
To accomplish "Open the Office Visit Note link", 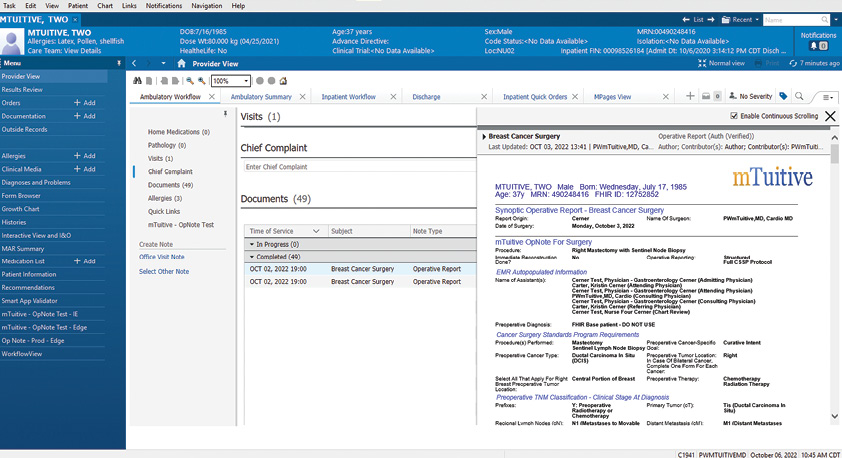I will point(162,257).
